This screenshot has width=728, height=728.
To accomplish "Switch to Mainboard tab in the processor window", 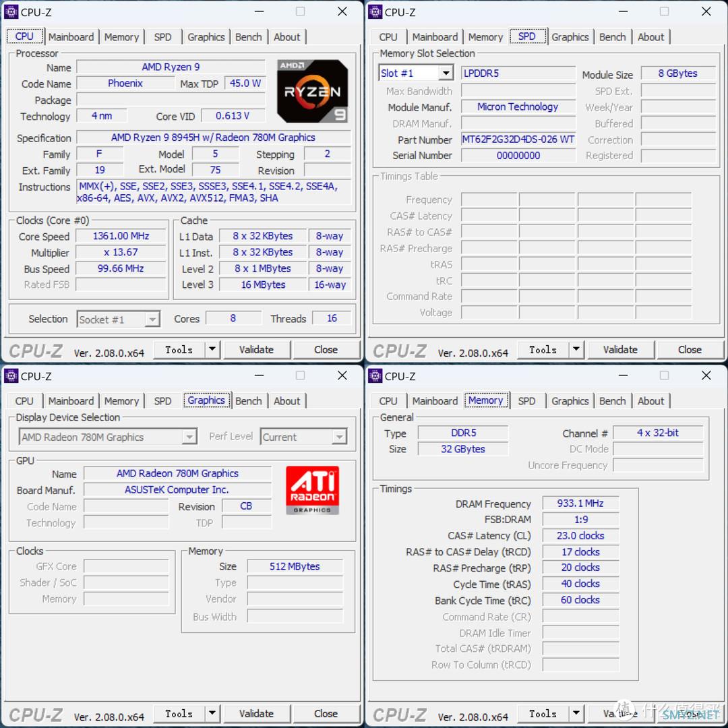I will (71, 37).
